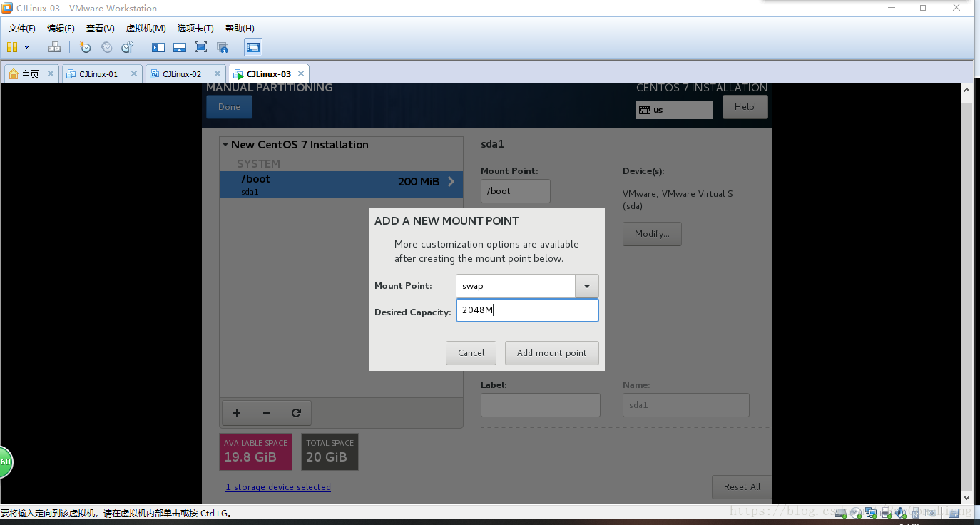Click the Reset All button
The width and height of the screenshot is (980, 525).
click(742, 487)
